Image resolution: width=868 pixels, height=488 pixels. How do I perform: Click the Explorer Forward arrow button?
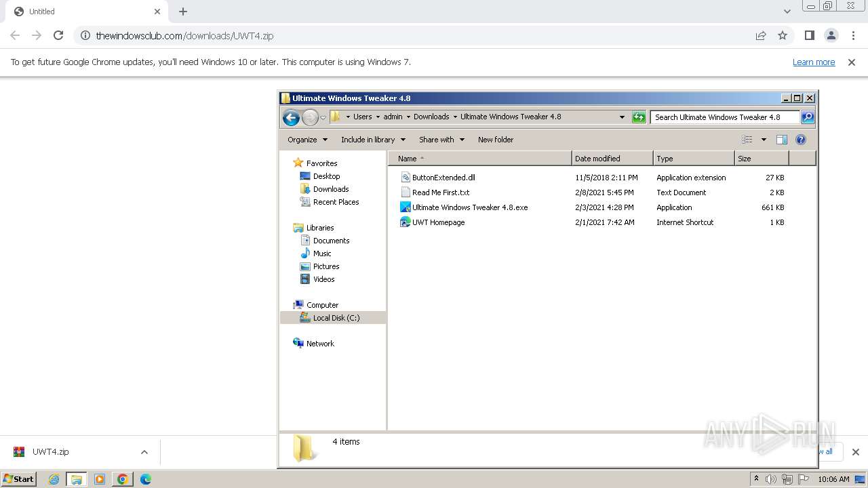(x=310, y=117)
